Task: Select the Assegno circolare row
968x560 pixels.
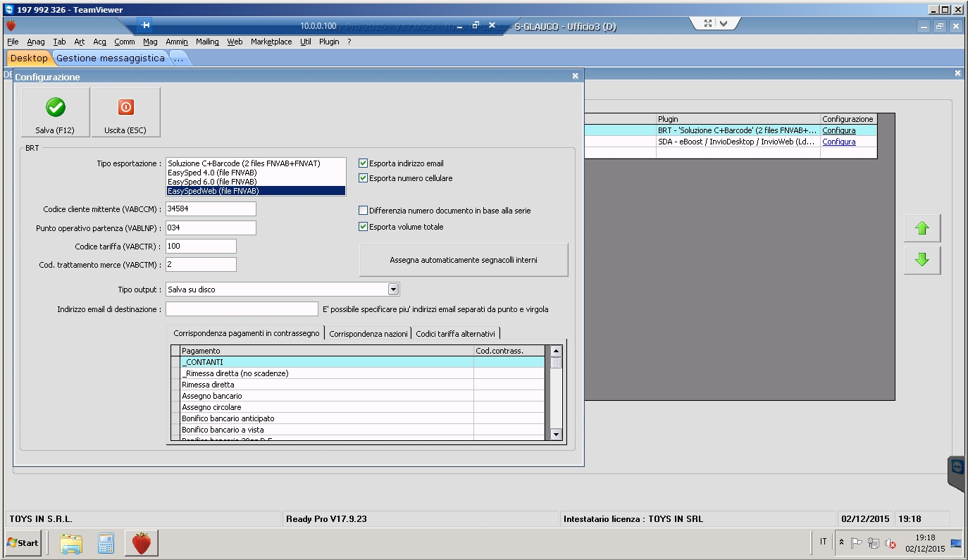Action: pyautogui.click(x=358, y=407)
